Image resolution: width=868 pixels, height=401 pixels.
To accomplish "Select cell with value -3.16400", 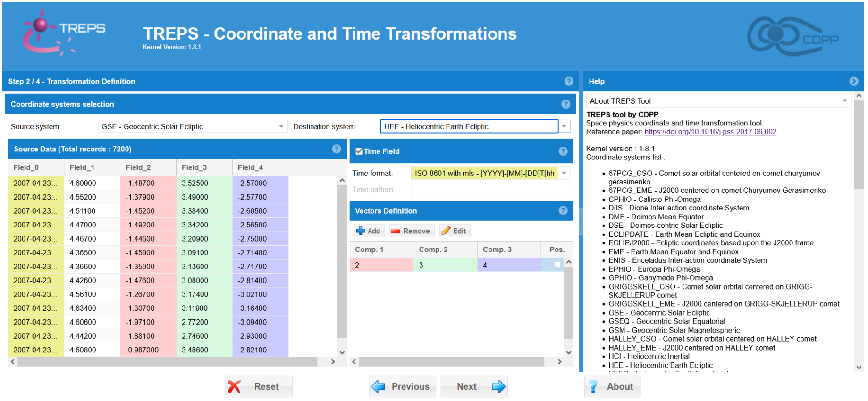I will pyautogui.click(x=260, y=308).
